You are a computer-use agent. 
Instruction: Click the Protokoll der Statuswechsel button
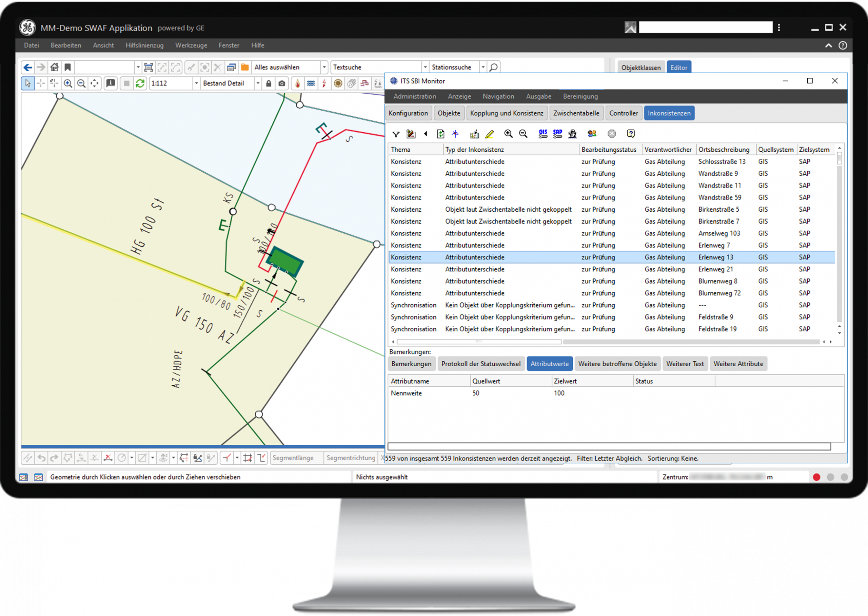[481, 364]
